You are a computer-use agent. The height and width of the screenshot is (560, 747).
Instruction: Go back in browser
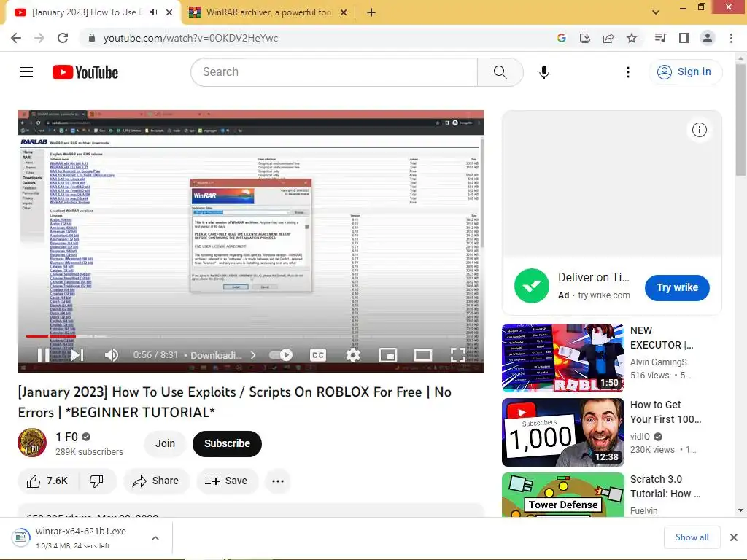coord(16,38)
